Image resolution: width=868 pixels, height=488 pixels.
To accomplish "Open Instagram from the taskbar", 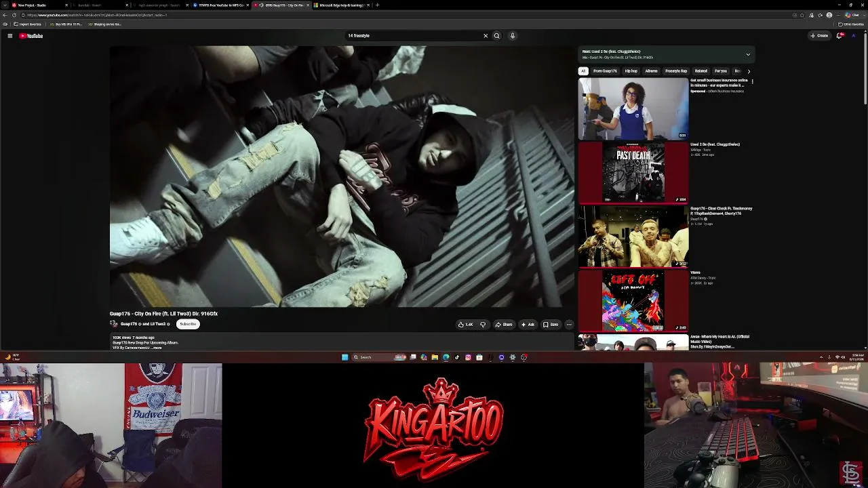I will 468,357.
